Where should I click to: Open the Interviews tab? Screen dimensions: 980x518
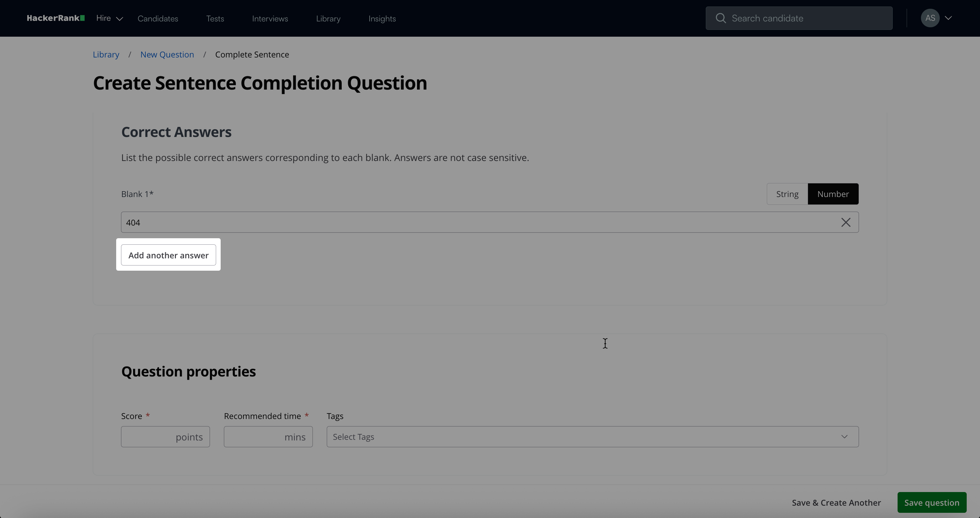(270, 18)
